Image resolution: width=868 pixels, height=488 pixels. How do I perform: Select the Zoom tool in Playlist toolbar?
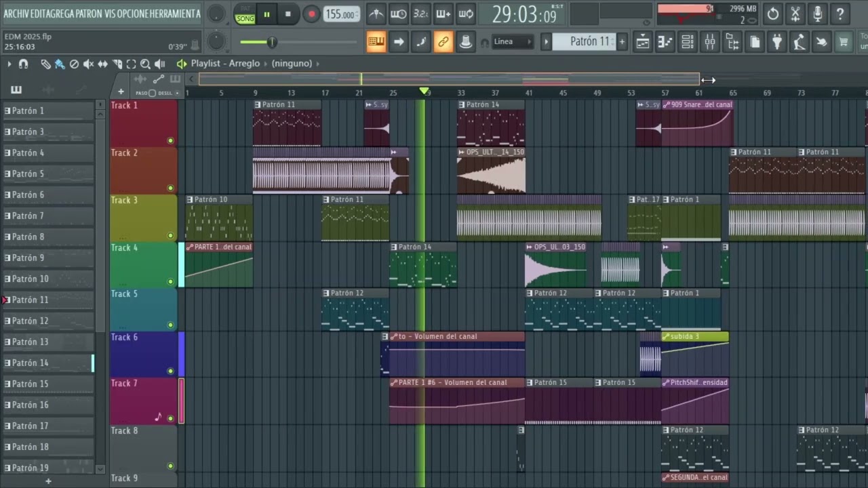click(145, 64)
